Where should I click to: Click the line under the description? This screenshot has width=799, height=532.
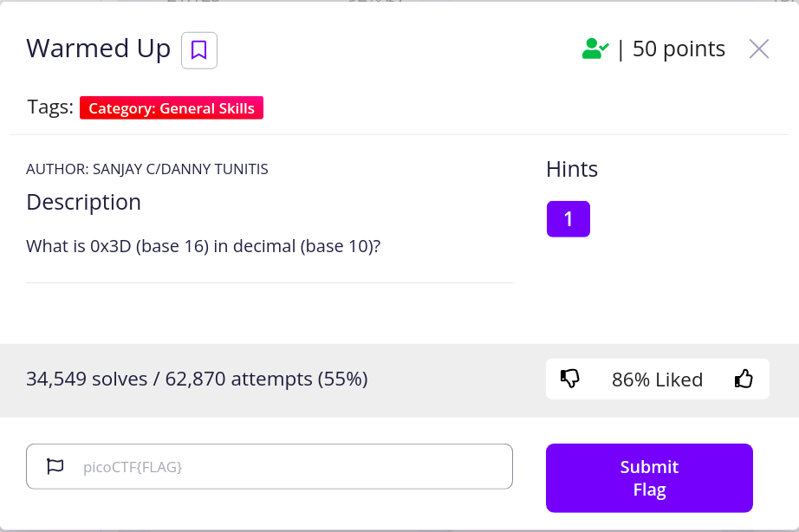tap(269, 282)
